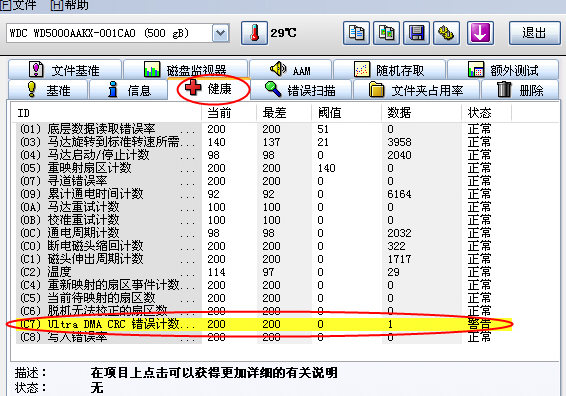
Task: Click the 状态 column header
Action: click(487, 113)
